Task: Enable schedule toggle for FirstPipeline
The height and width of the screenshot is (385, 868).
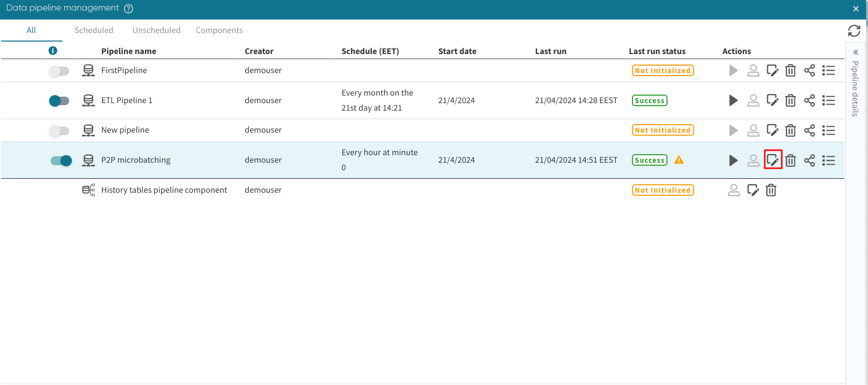Action: pyautogui.click(x=59, y=71)
